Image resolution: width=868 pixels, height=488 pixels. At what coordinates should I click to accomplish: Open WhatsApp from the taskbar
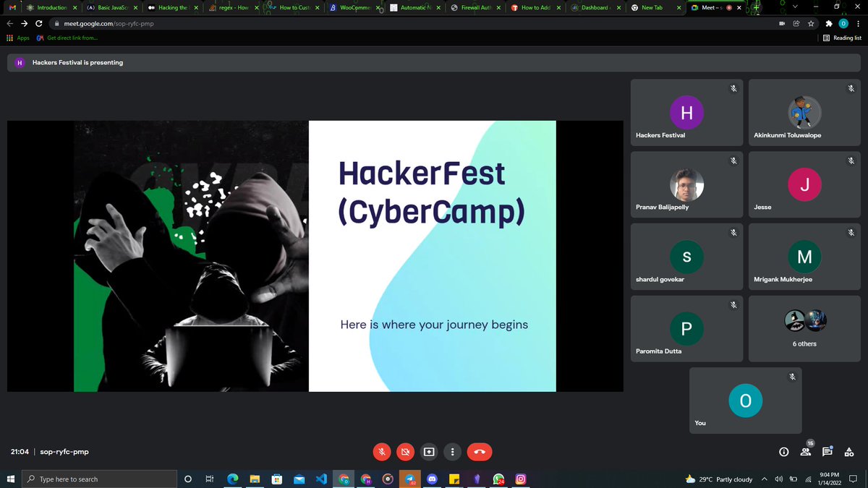498,479
